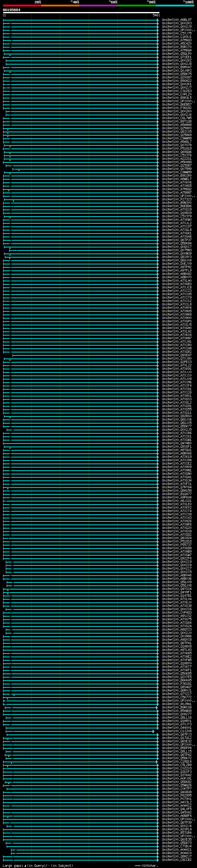The width and height of the screenshot is (197, 868).
Task: Select hit label UniRef100_A7XHY4
Action: pyautogui.click(x=176, y=308)
